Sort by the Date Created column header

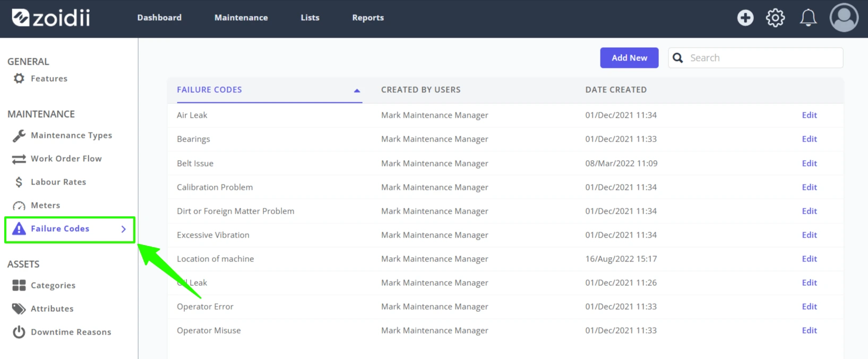pyautogui.click(x=616, y=90)
